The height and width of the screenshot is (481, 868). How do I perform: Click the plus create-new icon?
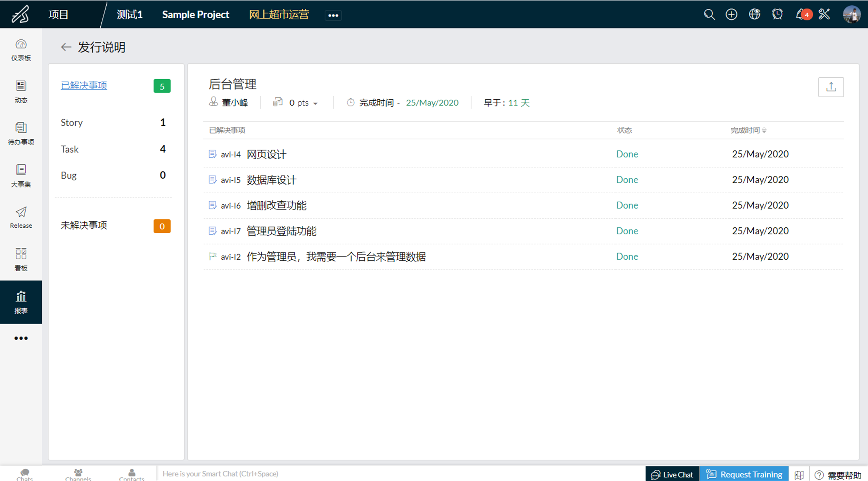(731, 15)
